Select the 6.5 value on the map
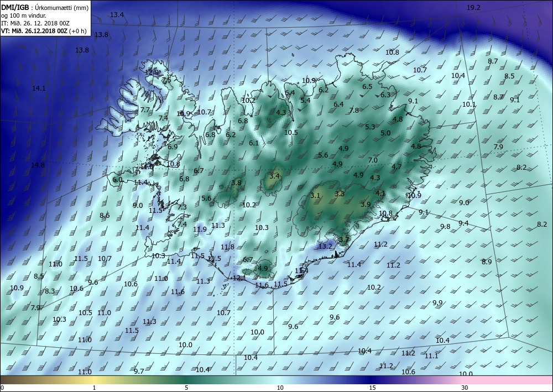Image resolution: width=553 pixels, height=392 pixels. coord(367,87)
